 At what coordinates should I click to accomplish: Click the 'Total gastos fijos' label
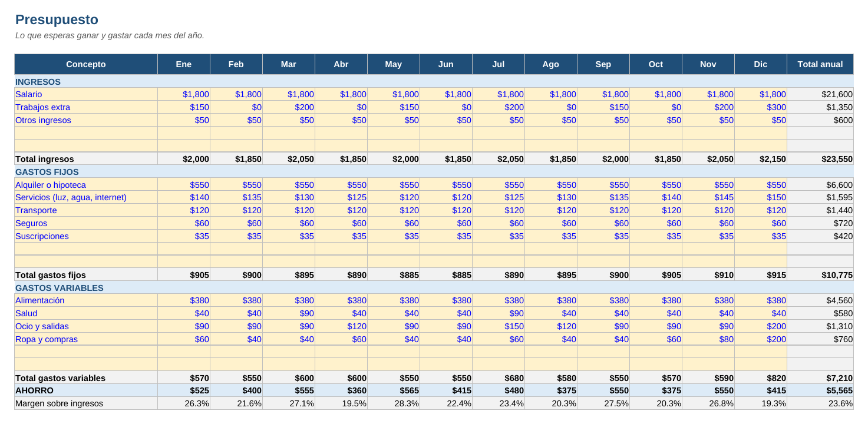tap(86, 275)
